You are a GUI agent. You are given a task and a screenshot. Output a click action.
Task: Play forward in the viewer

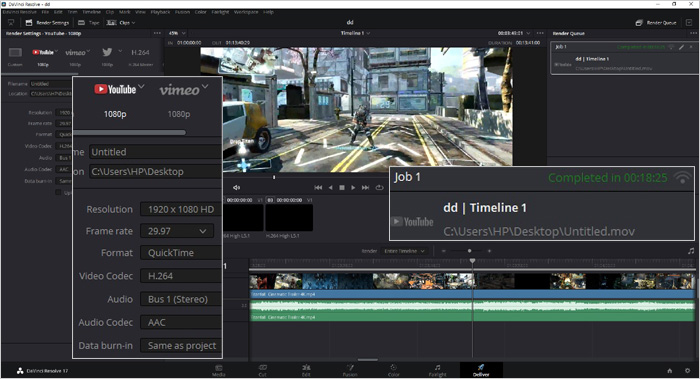coord(353,187)
